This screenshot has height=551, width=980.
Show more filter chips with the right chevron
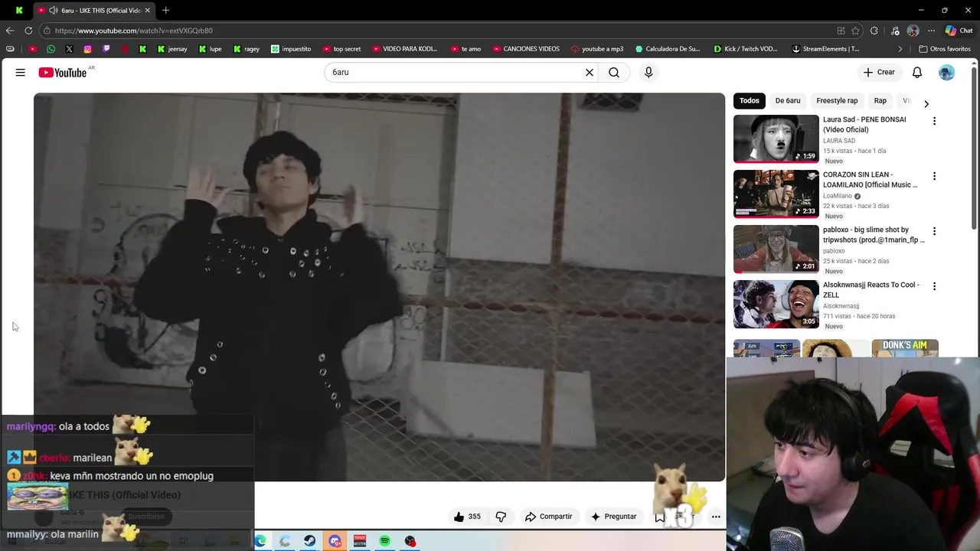pyautogui.click(x=926, y=103)
